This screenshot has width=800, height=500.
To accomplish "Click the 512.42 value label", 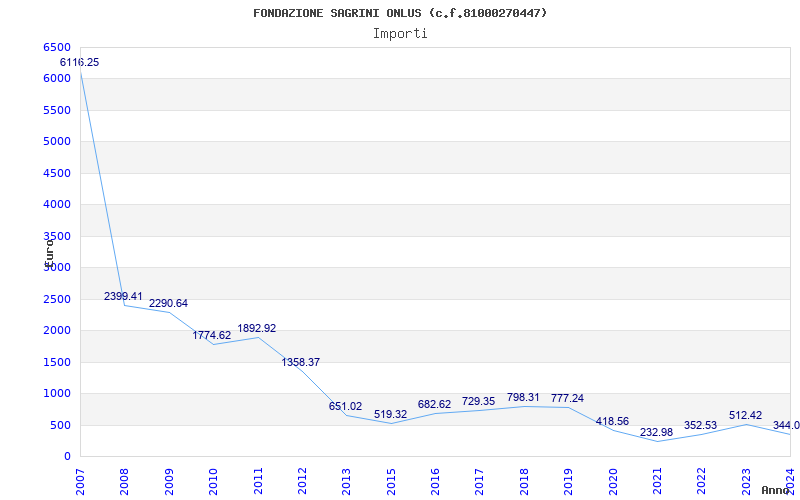I will (x=745, y=415).
